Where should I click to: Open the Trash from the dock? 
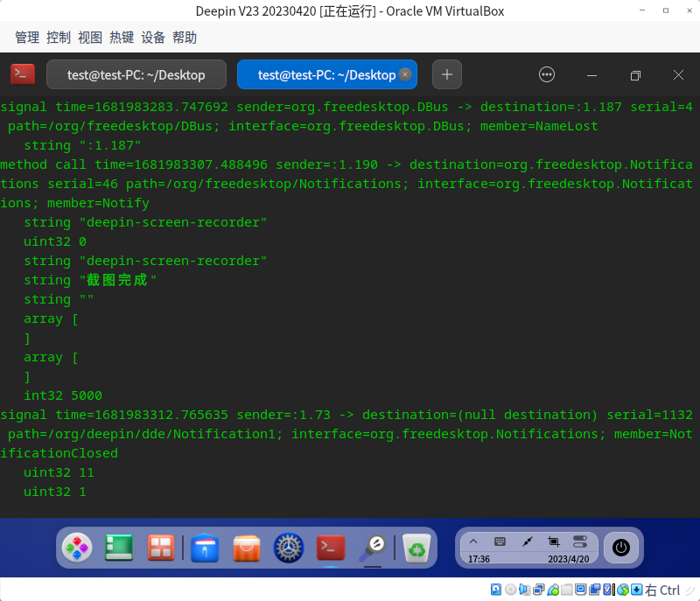[x=416, y=548]
